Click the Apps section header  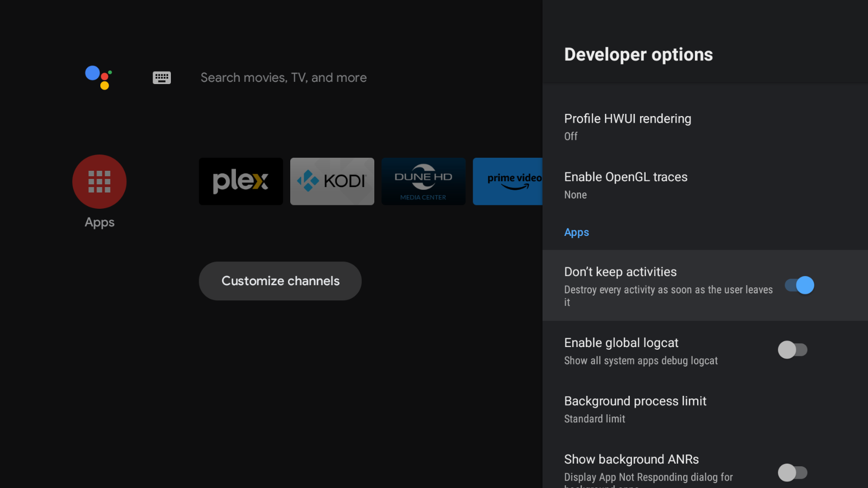[x=577, y=232]
